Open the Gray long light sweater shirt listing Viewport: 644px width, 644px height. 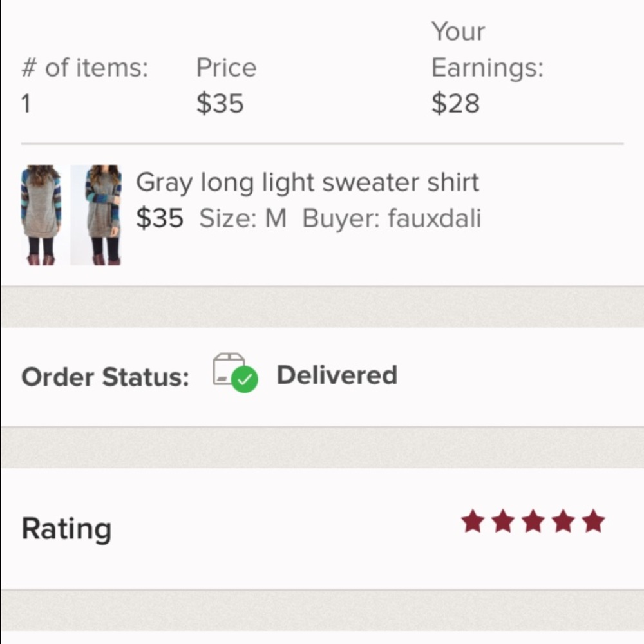click(x=307, y=183)
